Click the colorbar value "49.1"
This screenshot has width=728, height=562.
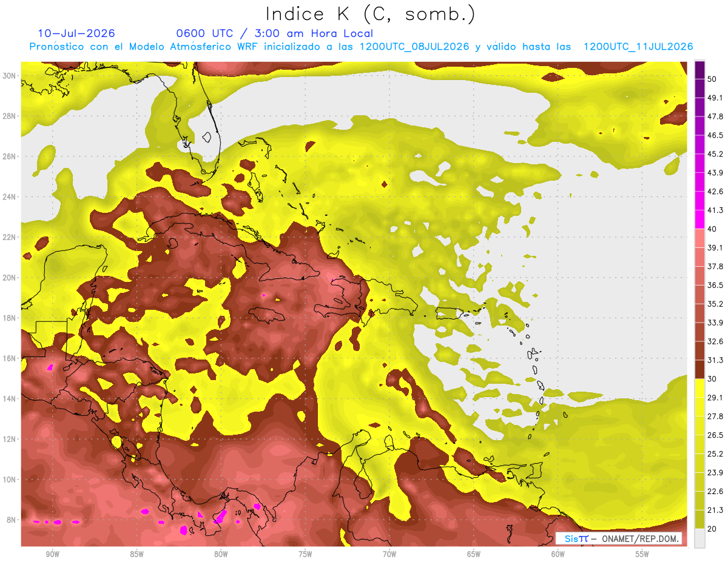[715, 98]
